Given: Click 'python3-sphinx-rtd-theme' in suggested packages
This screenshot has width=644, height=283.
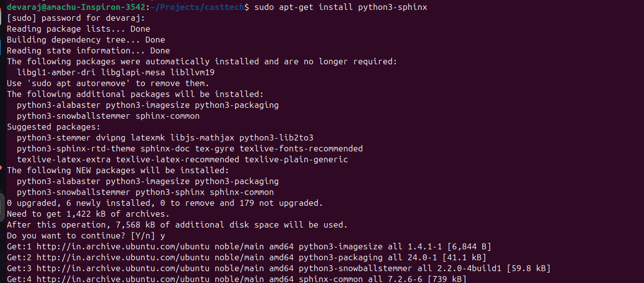Looking at the screenshot, I should click(76, 148).
